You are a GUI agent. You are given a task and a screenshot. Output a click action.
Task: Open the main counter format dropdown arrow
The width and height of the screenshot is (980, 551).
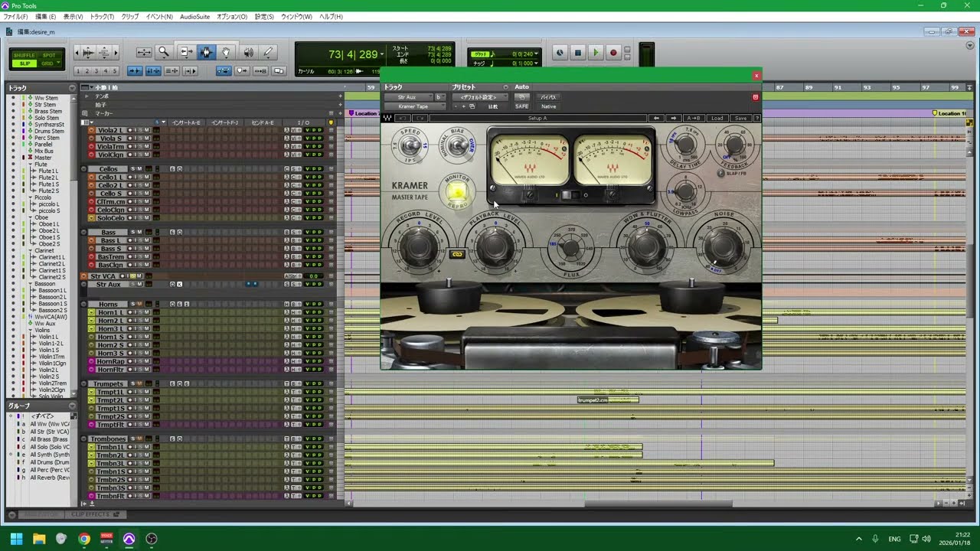(382, 54)
